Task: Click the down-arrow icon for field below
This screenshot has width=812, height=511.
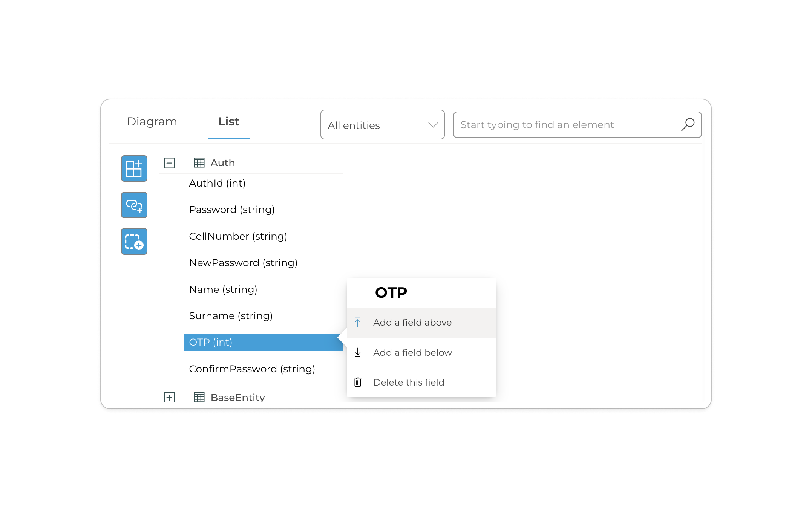Action: pos(358,352)
